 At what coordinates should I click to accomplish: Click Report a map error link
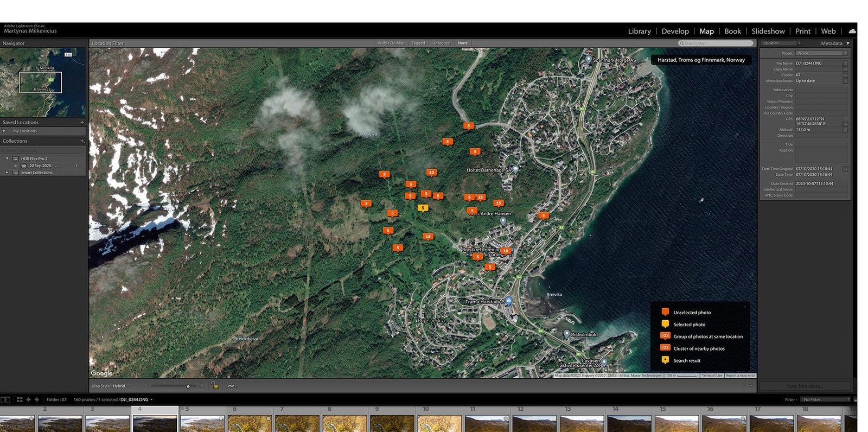740,376
